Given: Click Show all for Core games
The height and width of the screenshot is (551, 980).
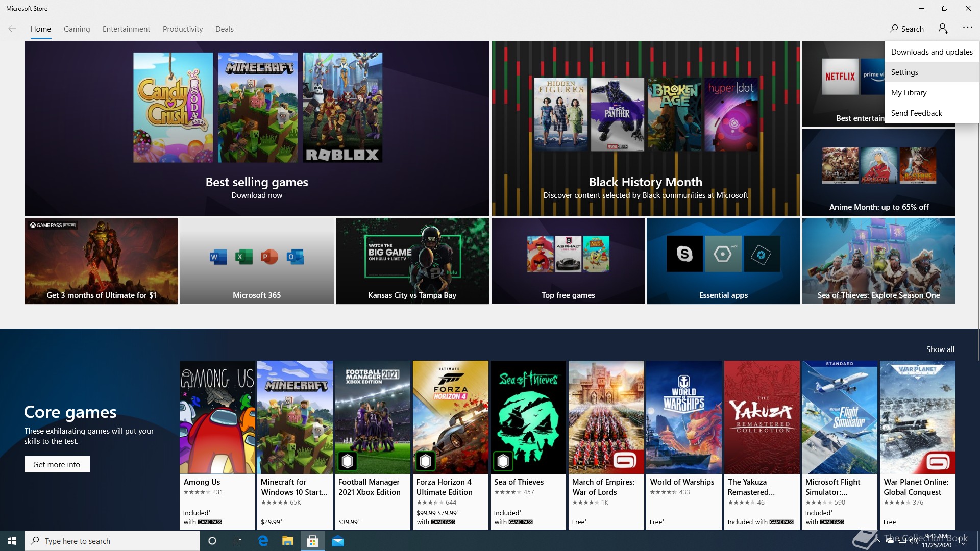Looking at the screenshot, I should click(x=940, y=349).
